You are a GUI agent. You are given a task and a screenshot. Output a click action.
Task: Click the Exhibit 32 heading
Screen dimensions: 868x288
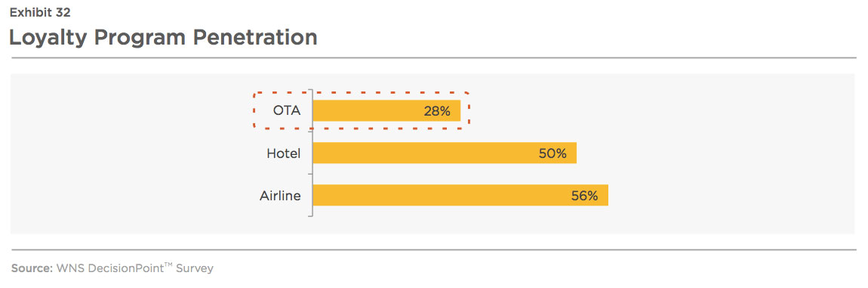[x=40, y=11]
